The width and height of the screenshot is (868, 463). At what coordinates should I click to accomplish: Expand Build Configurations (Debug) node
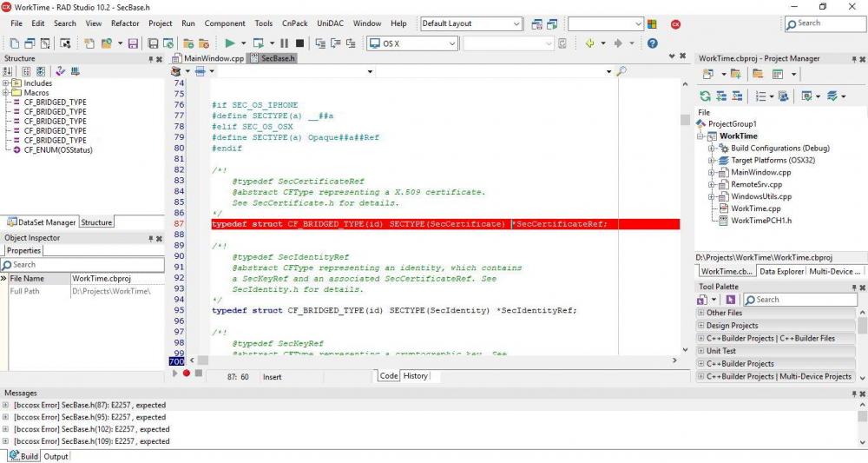coord(712,149)
